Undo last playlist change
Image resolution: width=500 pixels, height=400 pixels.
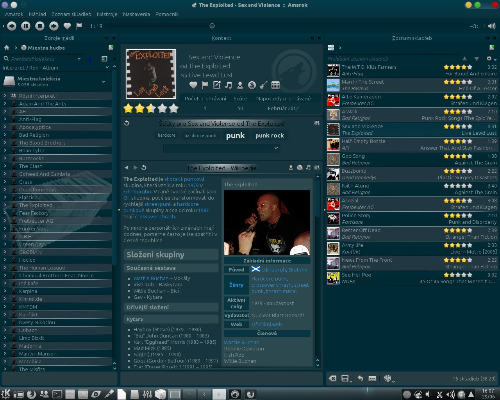[360, 378]
